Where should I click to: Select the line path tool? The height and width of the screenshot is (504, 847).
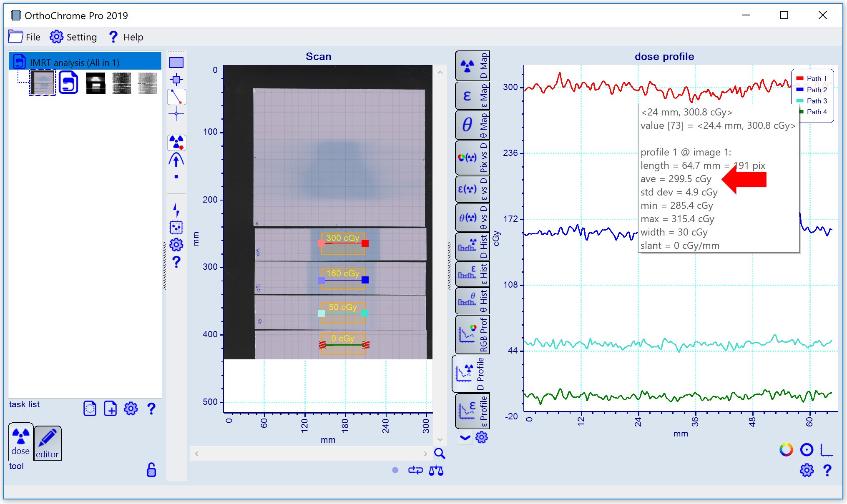coord(176,97)
